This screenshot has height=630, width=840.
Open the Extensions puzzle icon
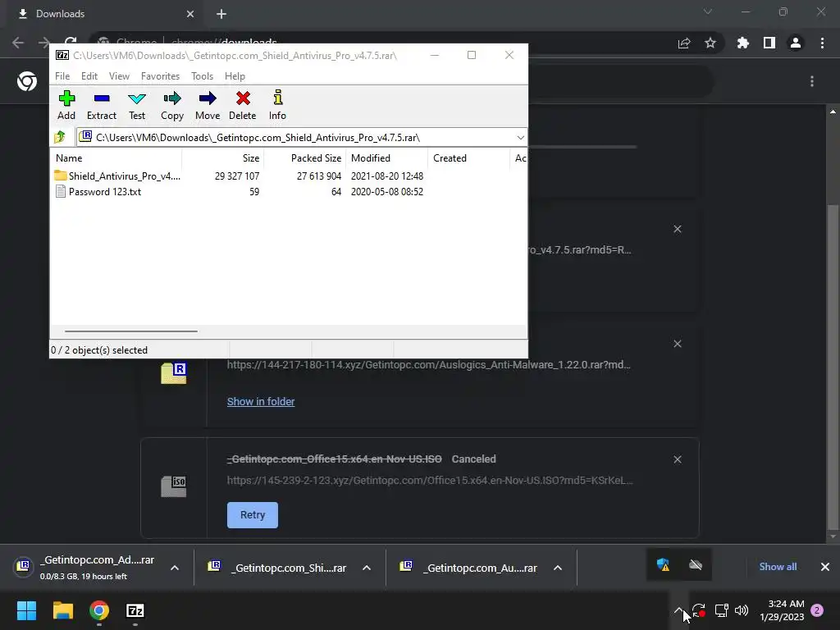pyautogui.click(x=743, y=43)
